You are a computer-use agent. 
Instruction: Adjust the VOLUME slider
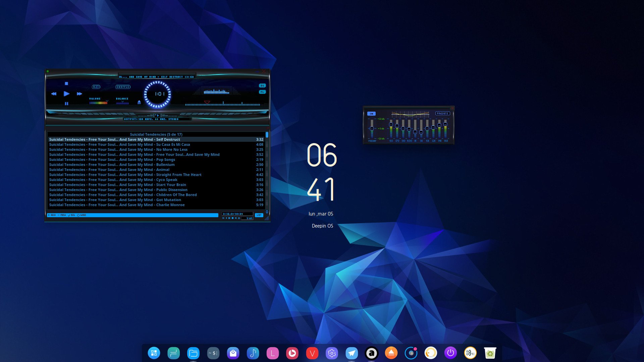tap(98, 103)
